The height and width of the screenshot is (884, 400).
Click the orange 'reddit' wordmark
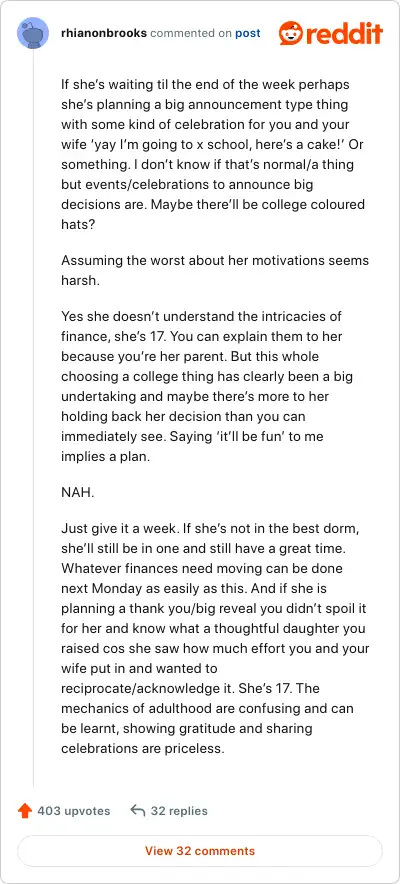(345, 33)
